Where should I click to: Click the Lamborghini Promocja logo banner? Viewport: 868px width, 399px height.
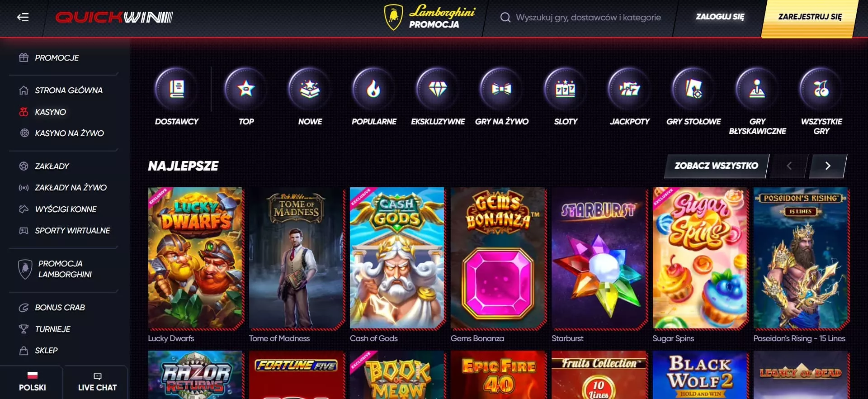(429, 17)
